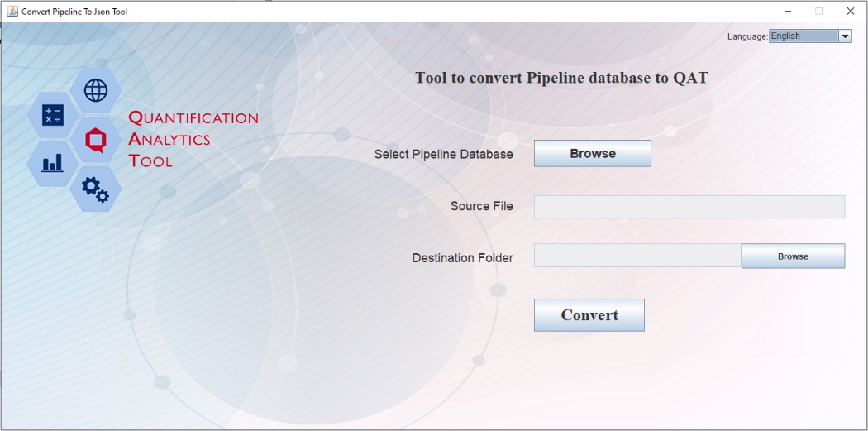Click the Language: label
The height and width of the screenshot is (431, 868).
(x=747, y=36)
